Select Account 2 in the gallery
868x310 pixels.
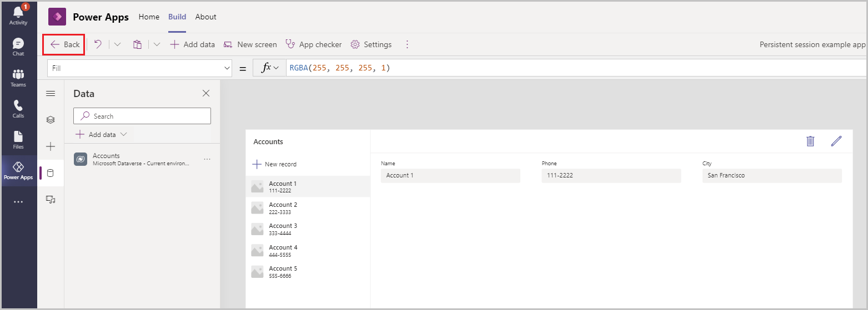308,208
